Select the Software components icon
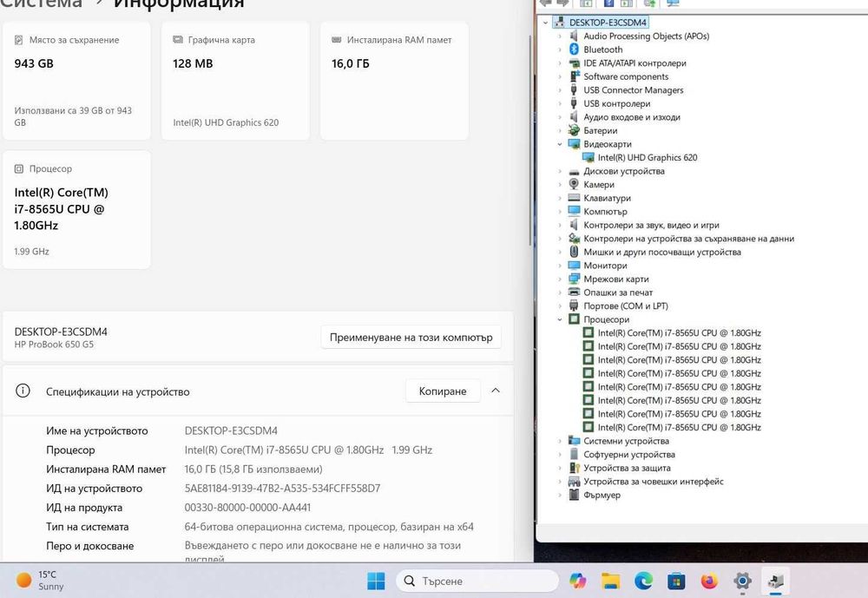Viewport: 868px width, 598px height. (574, 76)
